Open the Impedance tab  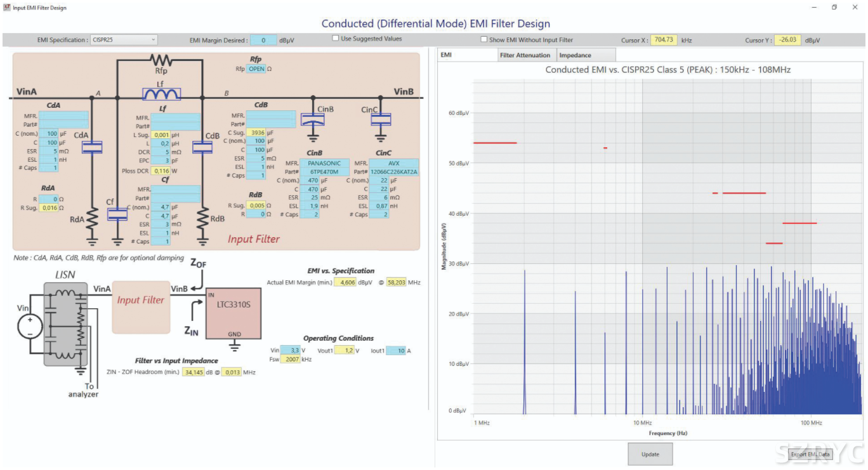tap(575, 55)
